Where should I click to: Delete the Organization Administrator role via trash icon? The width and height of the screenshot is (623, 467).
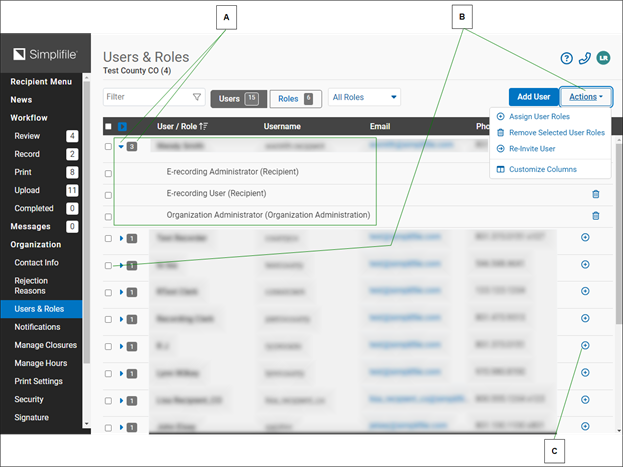point(596,216)
